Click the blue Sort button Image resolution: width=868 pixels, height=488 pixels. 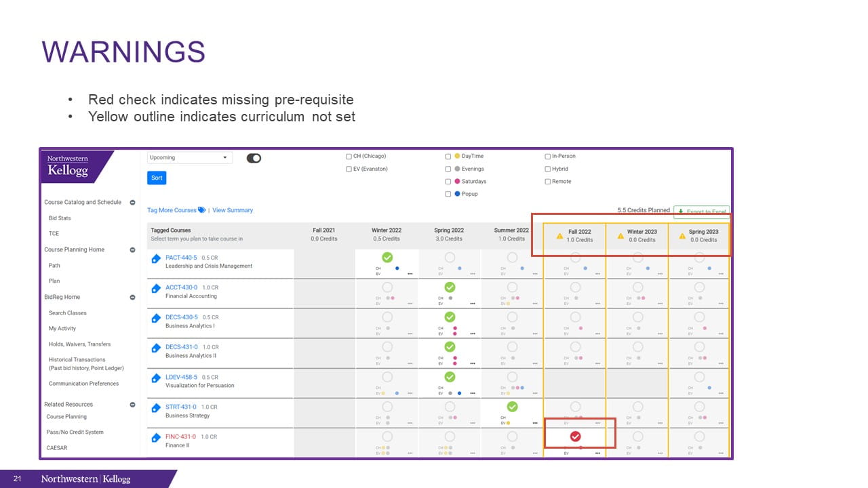(x=157, y=178)
